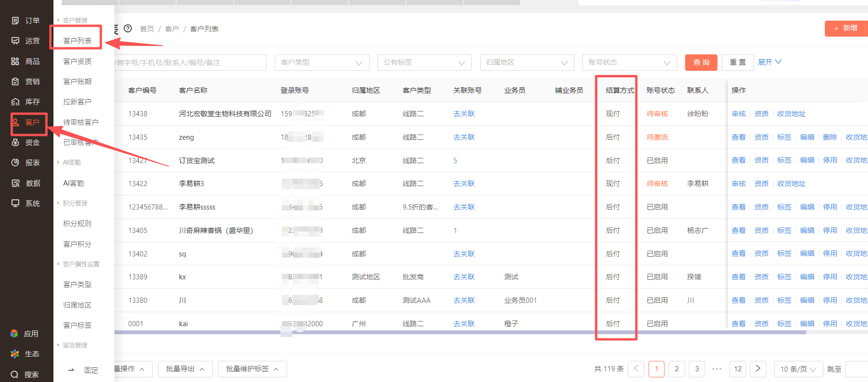868x382 pixels.
Task: Open the 批量维护标签 dropdown
Action: tap(252, 369)
